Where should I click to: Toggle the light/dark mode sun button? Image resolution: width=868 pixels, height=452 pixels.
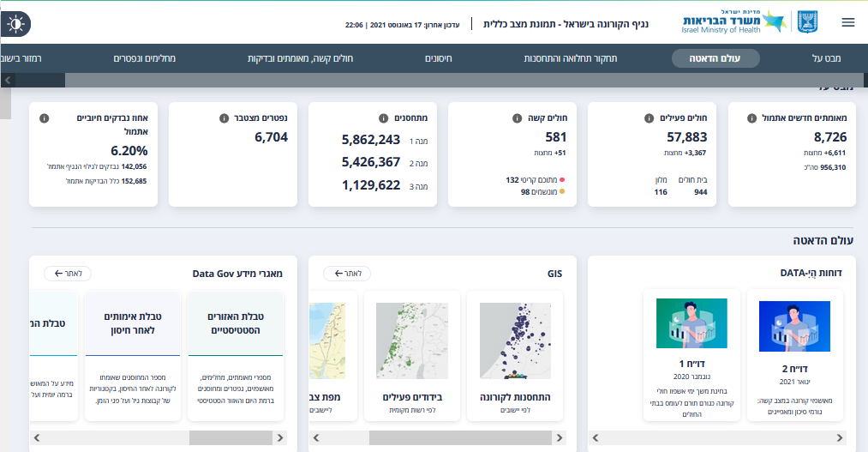(x=15, y=24)
